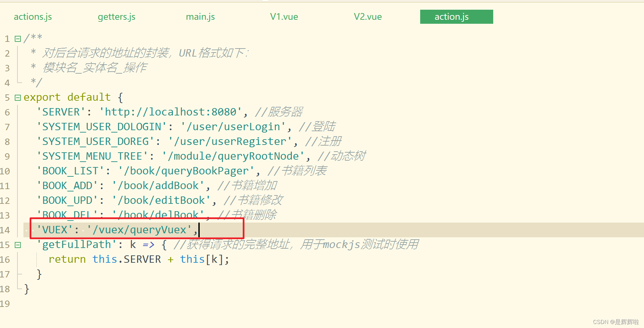Collapse the comment block at line 1
The image size is (644, 328).
(17, 38)
